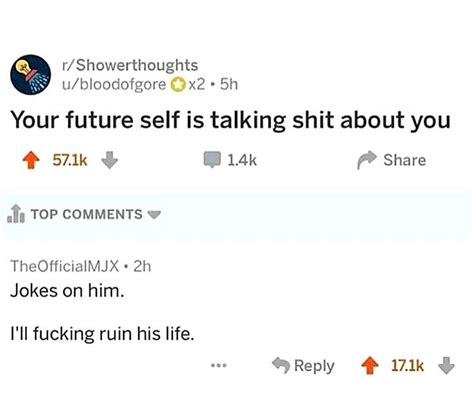Expand the Top Comments sort dropdown arrow
Screen dimensions: 474x420
(x=154, y=214)
